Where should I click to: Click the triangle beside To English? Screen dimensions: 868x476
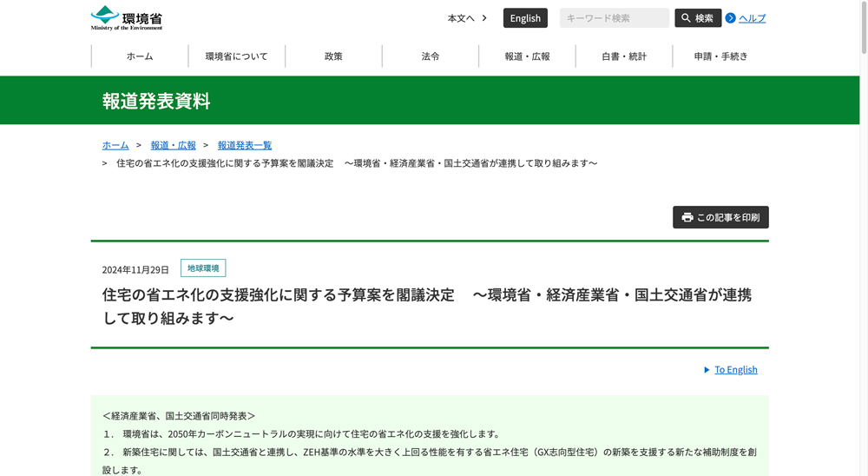pyautogui.click(x=707, y=370)
